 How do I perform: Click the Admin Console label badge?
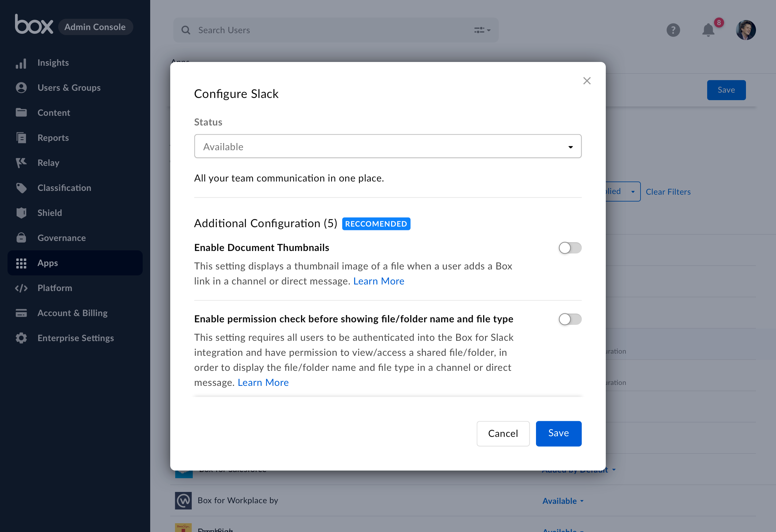point(95,27)
